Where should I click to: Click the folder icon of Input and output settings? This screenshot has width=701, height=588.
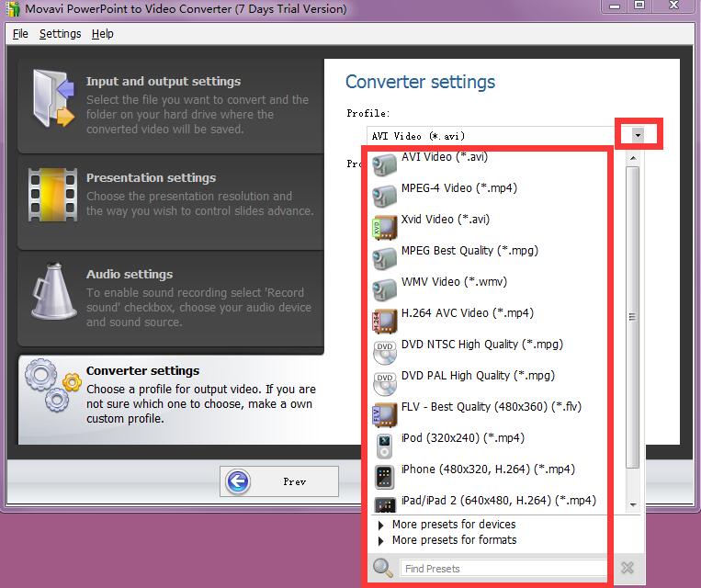53,97
